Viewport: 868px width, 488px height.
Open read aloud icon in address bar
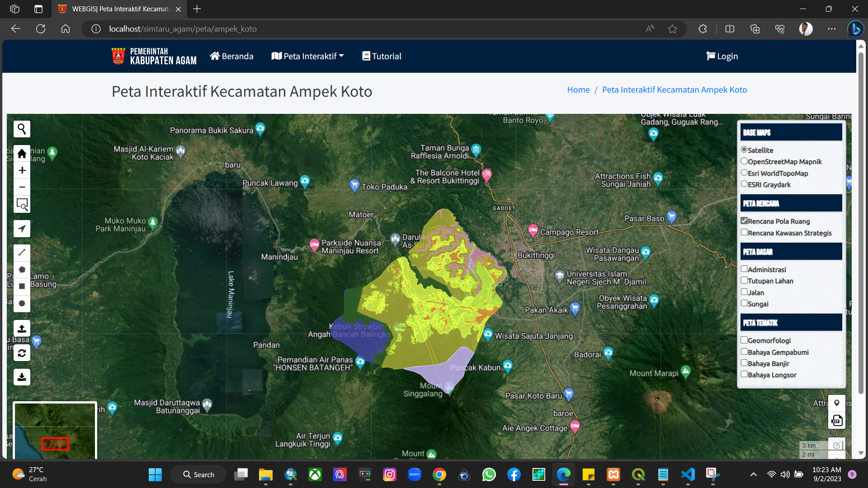[x=650, y=29]
